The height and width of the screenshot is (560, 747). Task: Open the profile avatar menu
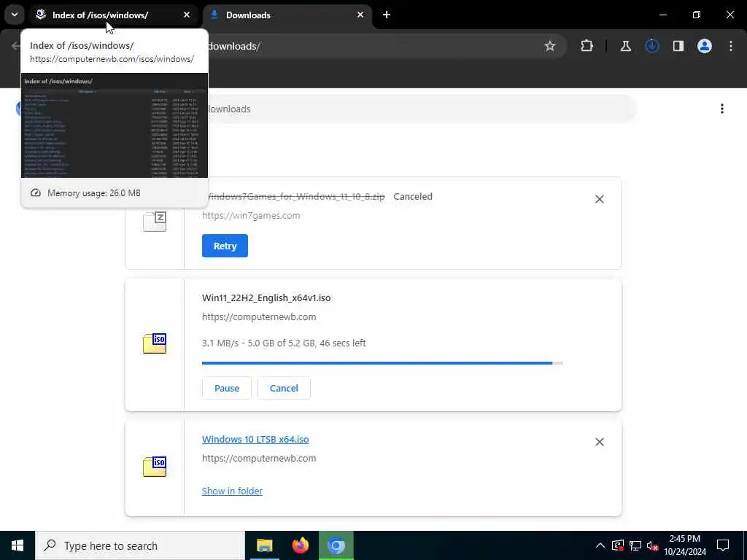click(x=704, y=46)
